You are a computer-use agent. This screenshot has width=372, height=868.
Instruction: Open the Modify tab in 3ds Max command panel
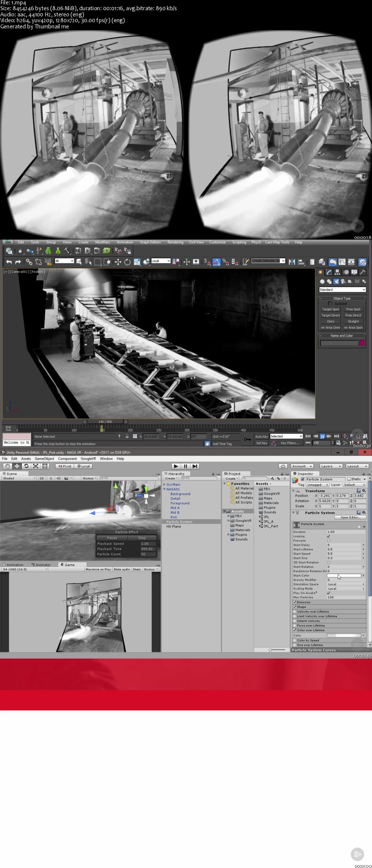(x=329, y=272)
